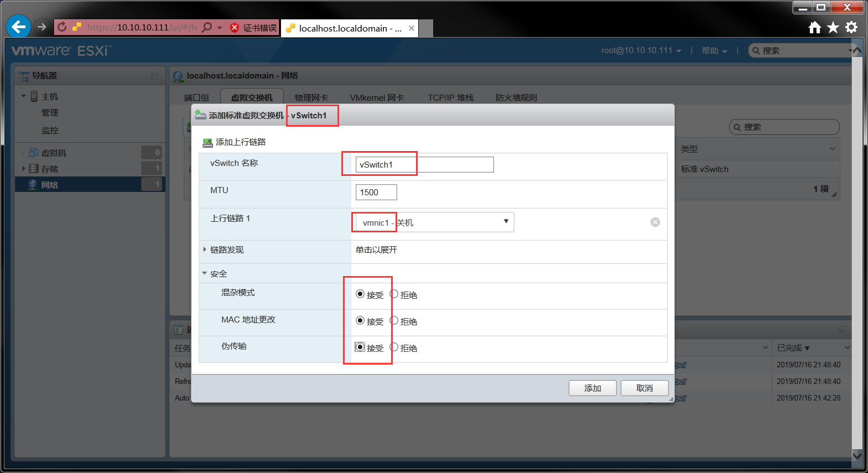Go back with the browser back arrow

pos(18,27)
